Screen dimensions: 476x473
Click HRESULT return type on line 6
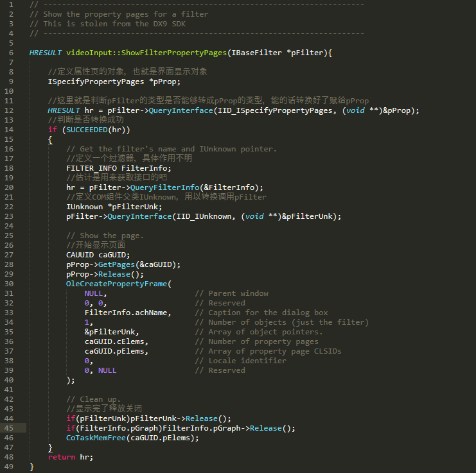pyautogui.click(x=46, y=53)
